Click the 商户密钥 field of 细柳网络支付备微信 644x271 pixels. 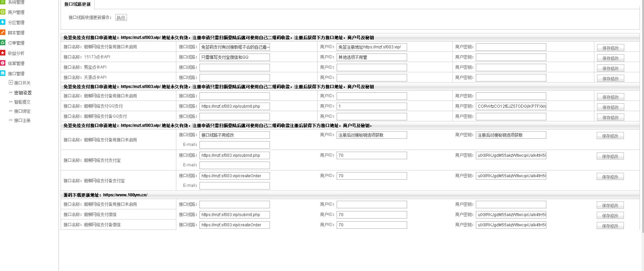click(511, 225)
